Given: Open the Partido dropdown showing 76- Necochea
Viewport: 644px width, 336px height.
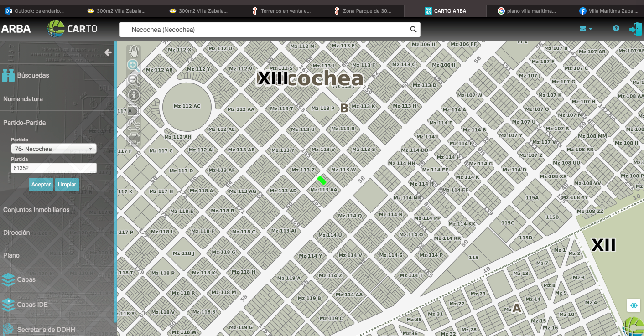Looking at the screenshot, I should click(54, 149).
